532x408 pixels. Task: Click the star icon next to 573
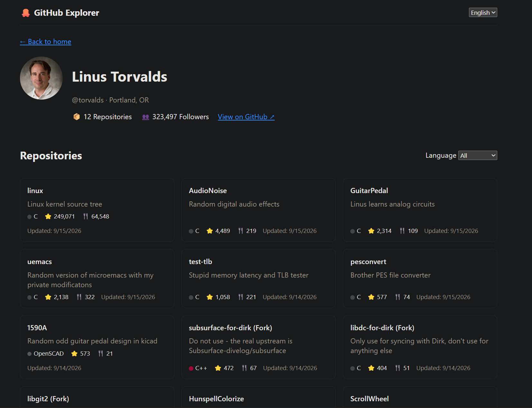[74, 354]
